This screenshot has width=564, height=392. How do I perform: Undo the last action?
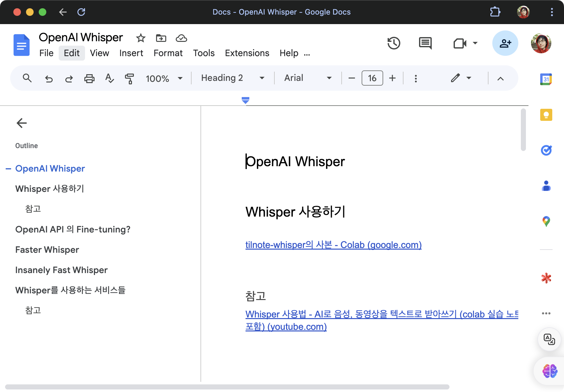(49, 78)
